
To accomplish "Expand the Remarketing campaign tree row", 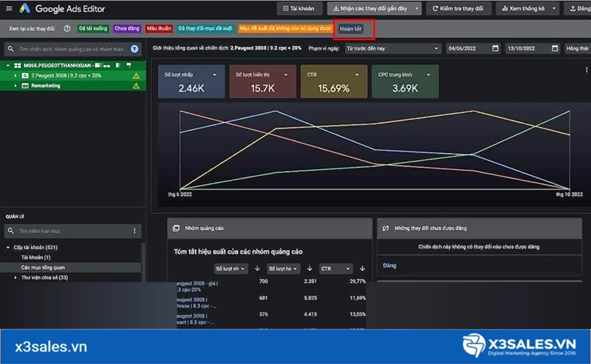I will pyautogui.click(x=15, y=86).
